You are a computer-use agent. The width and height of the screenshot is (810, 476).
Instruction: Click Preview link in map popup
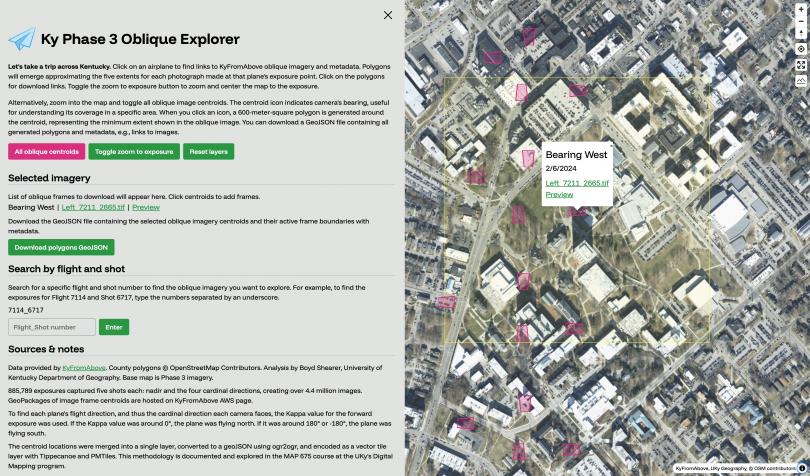coord(559,194)
